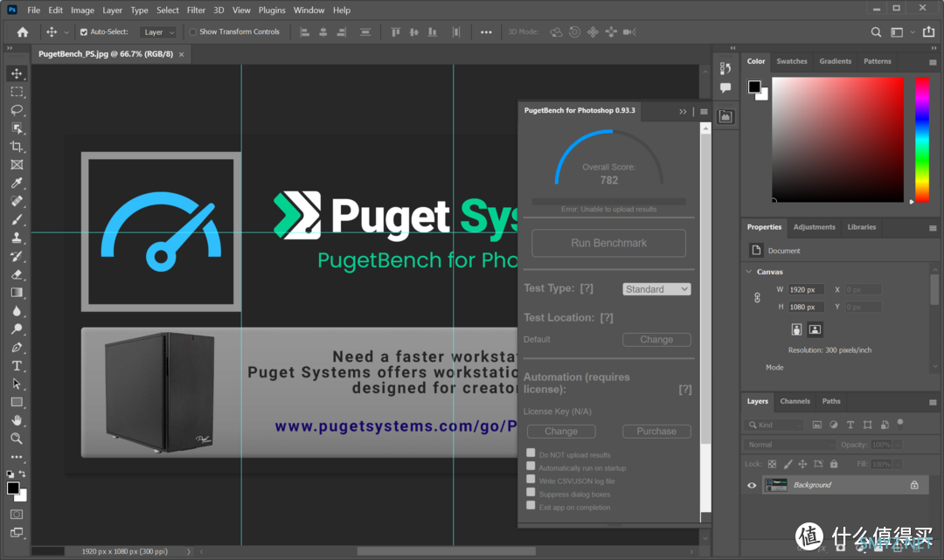Select the Dodge tool
Image resolution: width=944 pixels, height=560 pixels.
pos(17,329)
